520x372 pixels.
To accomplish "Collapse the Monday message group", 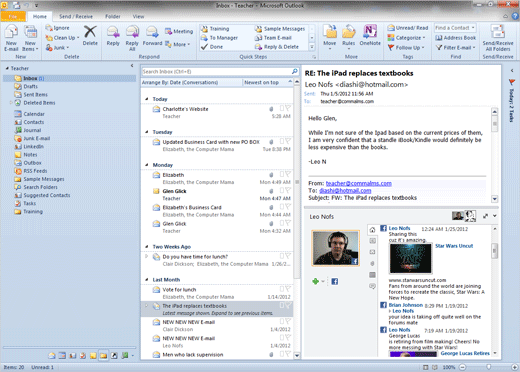I will coord(147,165).
